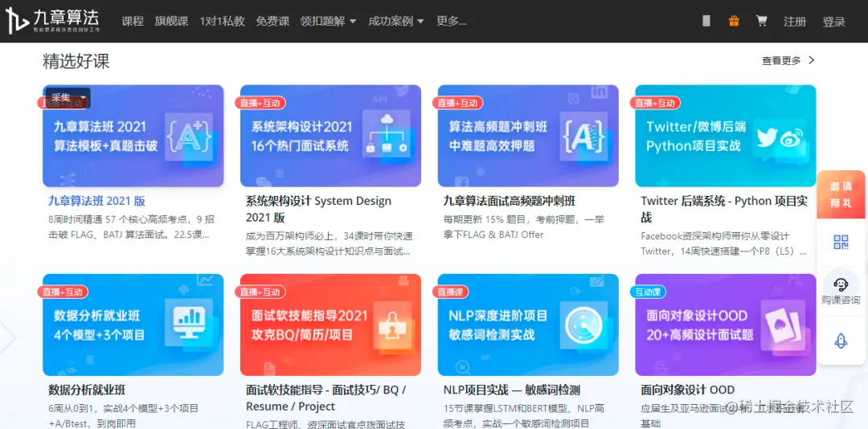Click the 直播课 tag on NLP card
868x429 pixels.
452,292
